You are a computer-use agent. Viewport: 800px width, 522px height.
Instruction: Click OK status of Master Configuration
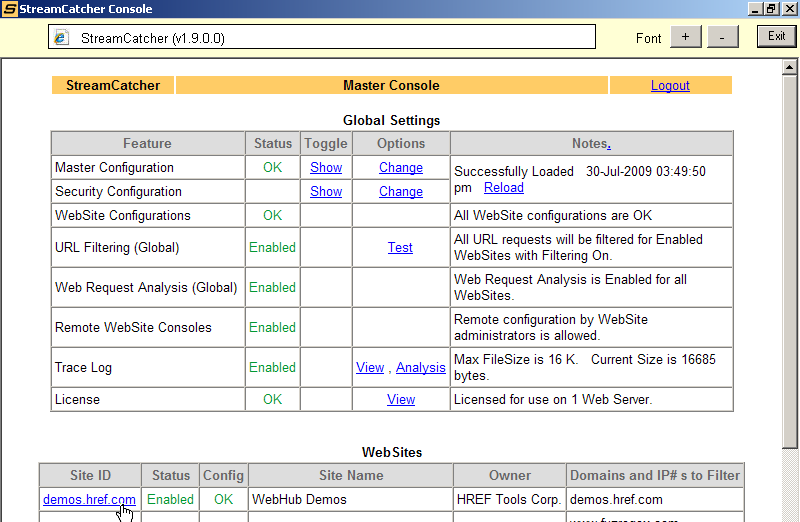pyautogui.click(x=272, y=167)
